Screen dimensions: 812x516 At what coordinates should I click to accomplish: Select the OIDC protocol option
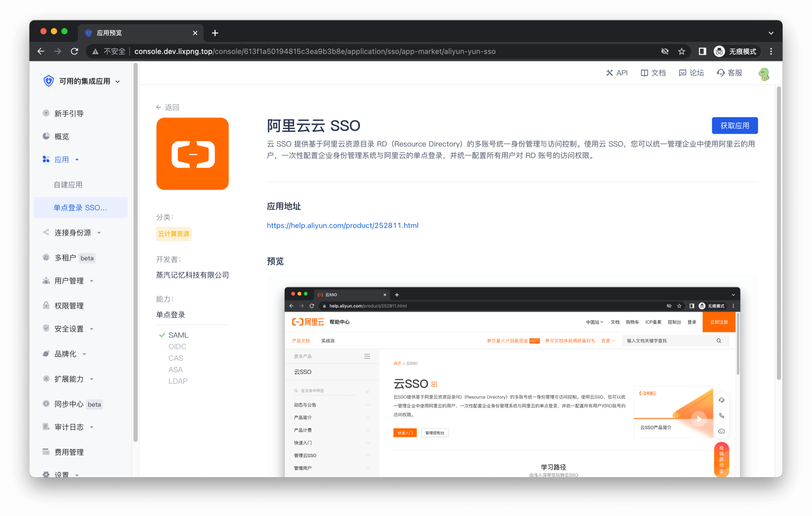click(x=177, y=347)
